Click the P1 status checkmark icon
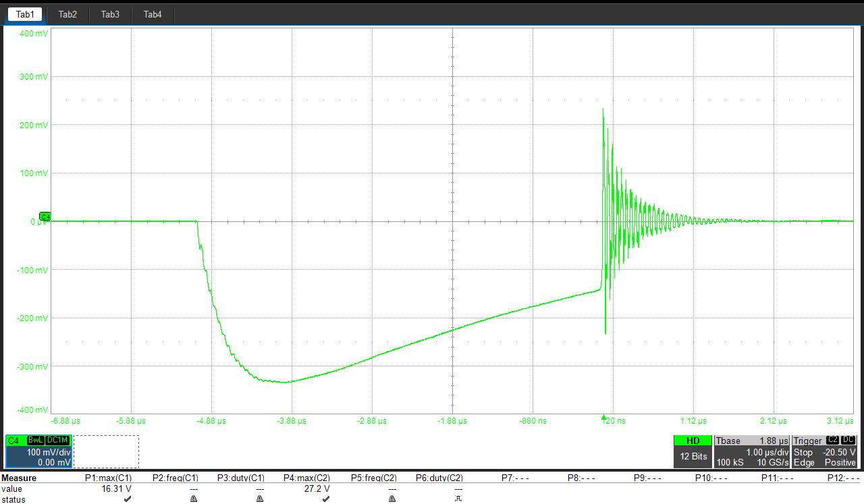 click(x=128, y=499)
